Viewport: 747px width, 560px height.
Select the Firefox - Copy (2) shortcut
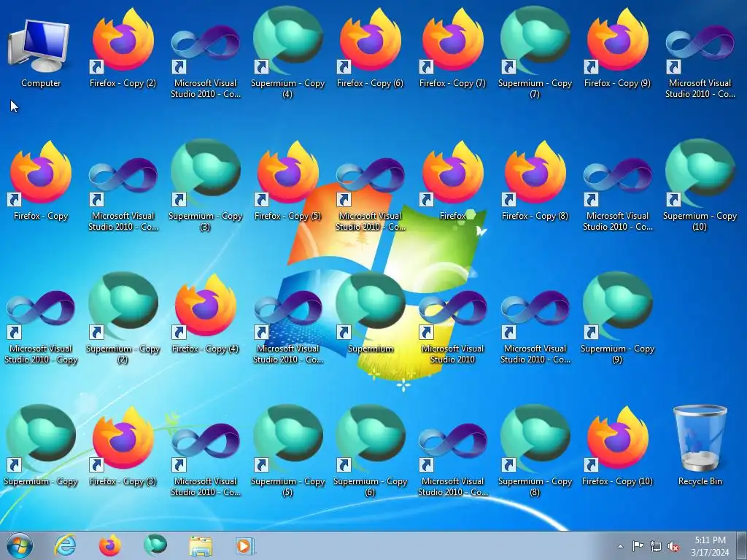123,47
